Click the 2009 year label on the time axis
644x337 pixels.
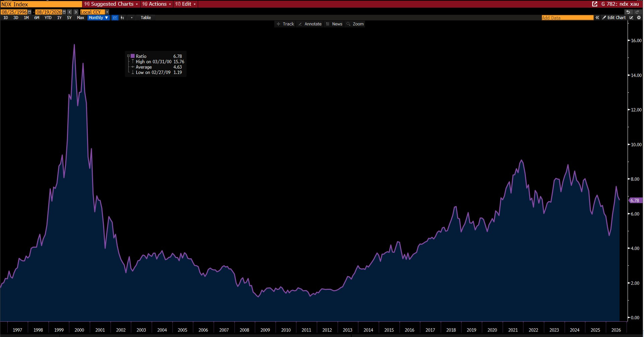tap(265, 330)
